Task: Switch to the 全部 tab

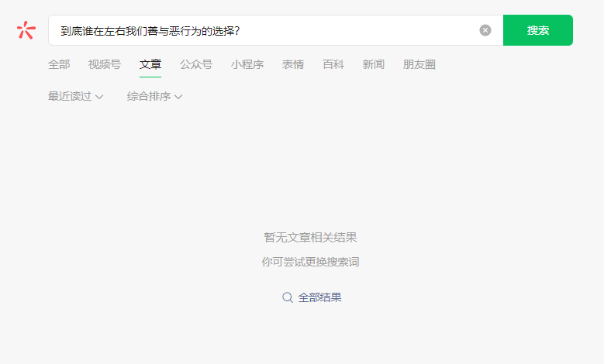Action: (x=59, y=64)
